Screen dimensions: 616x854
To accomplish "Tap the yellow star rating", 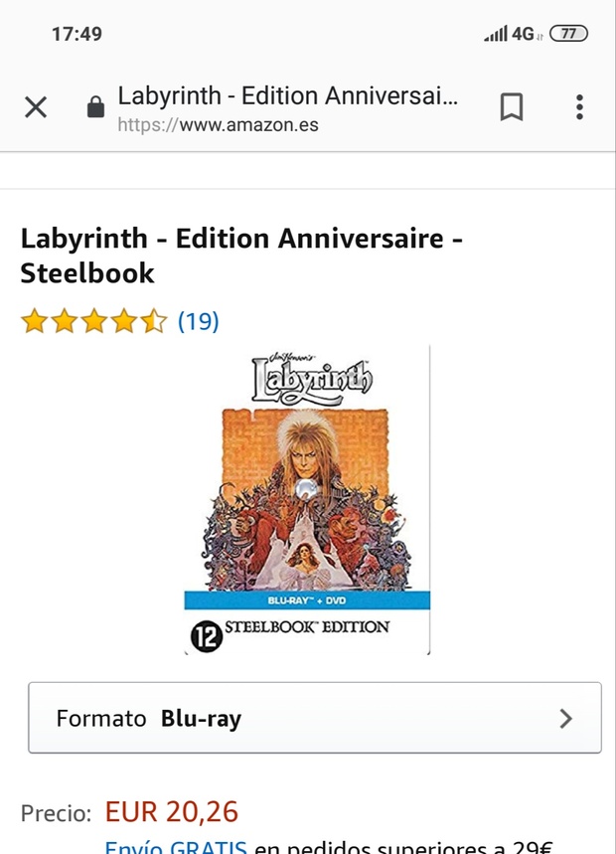I will click(94, 321).
